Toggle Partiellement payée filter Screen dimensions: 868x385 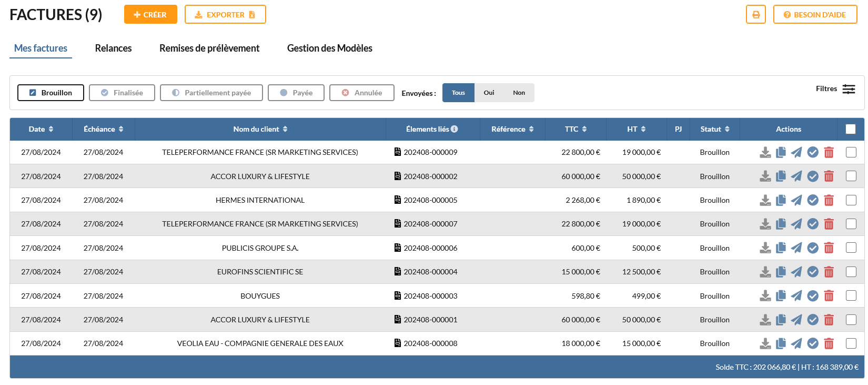coord(211,93)
